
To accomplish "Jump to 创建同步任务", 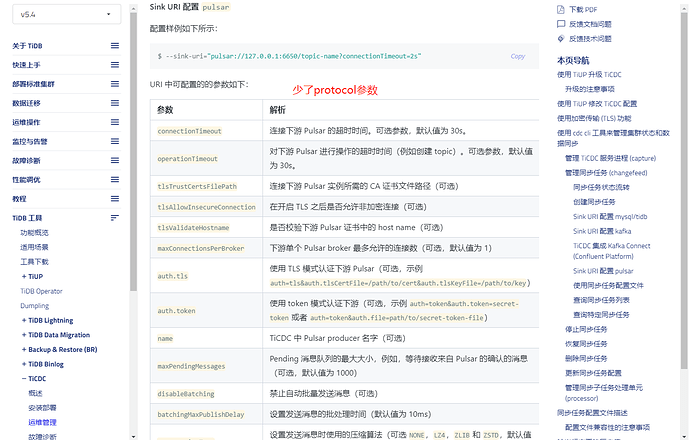I will [594, 202].
